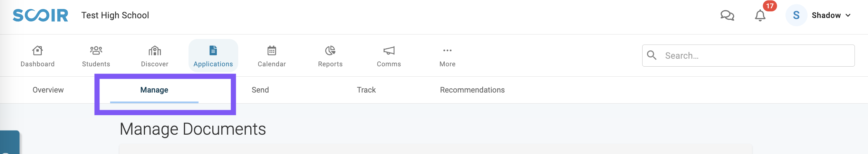The height and width of the screenshot is (154, 868).
Task: Open the Dashboard home icon
Action: [x=37, y=51]
